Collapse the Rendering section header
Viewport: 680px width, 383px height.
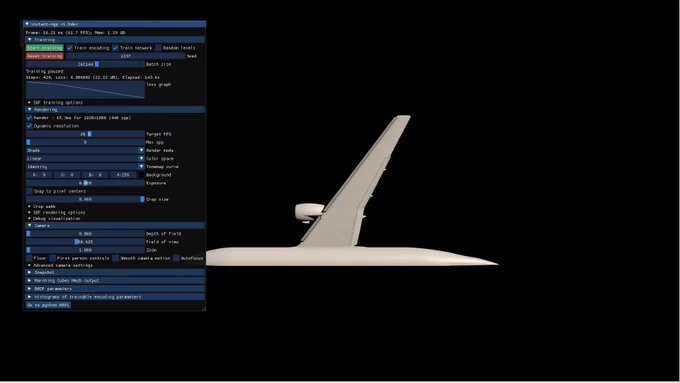tap(115, 110)
